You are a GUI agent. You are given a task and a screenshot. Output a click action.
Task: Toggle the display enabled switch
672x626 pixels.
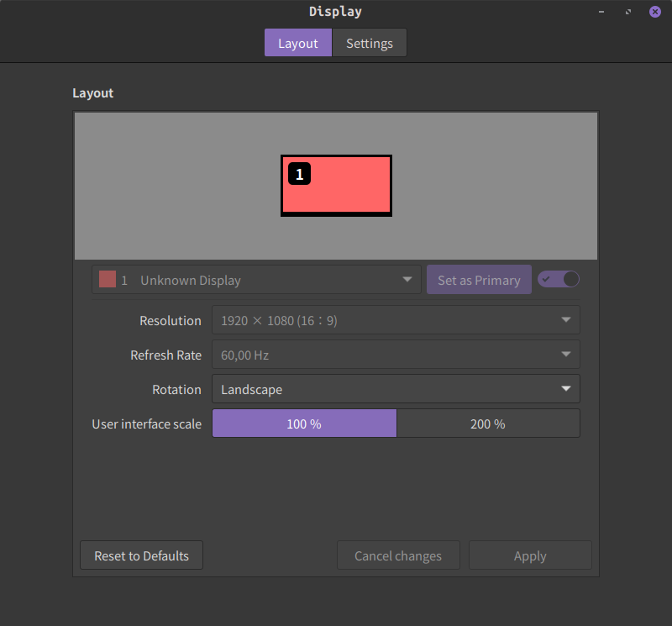(x=559, y=280)
